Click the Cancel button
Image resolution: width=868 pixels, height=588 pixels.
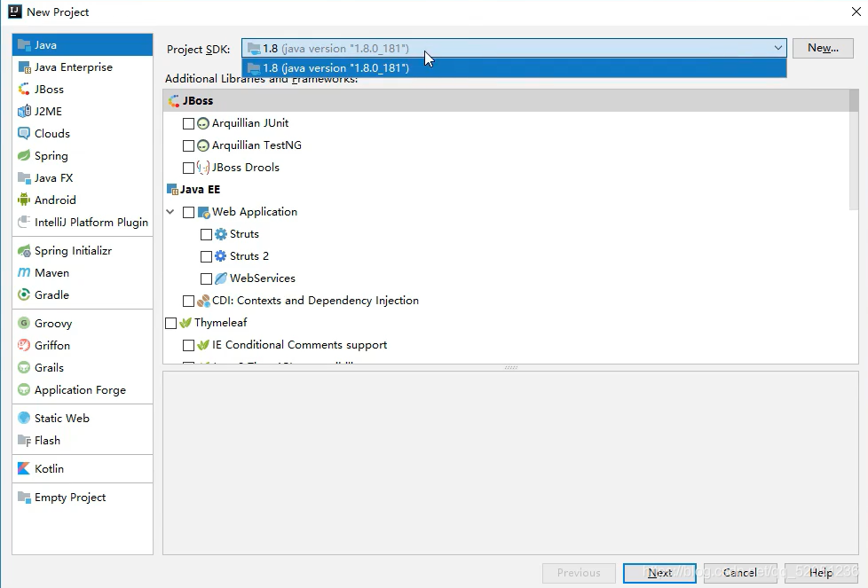[739, 573]
